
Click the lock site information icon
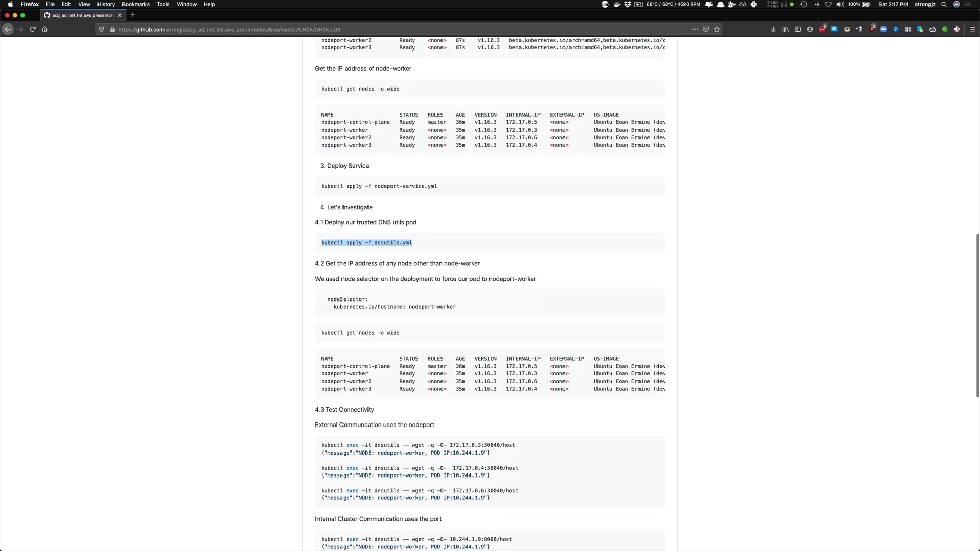pyautogui.click(x=112, y=30)
